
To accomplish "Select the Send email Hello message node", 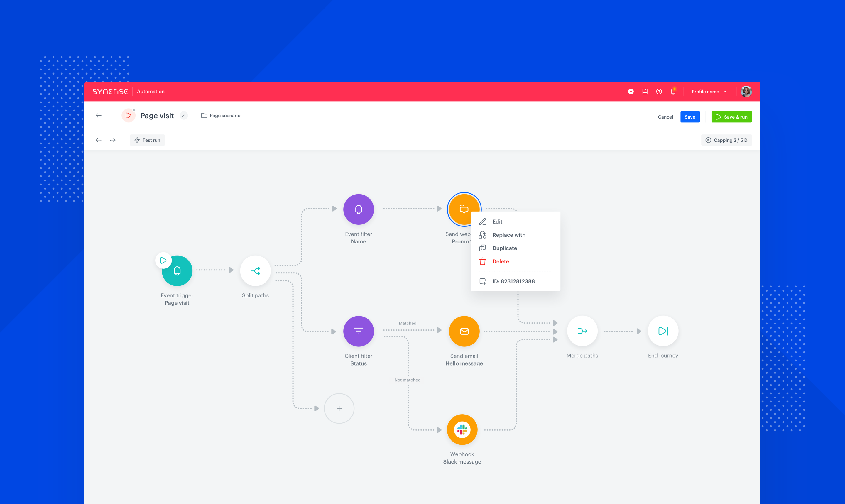I will coord(464,331).
